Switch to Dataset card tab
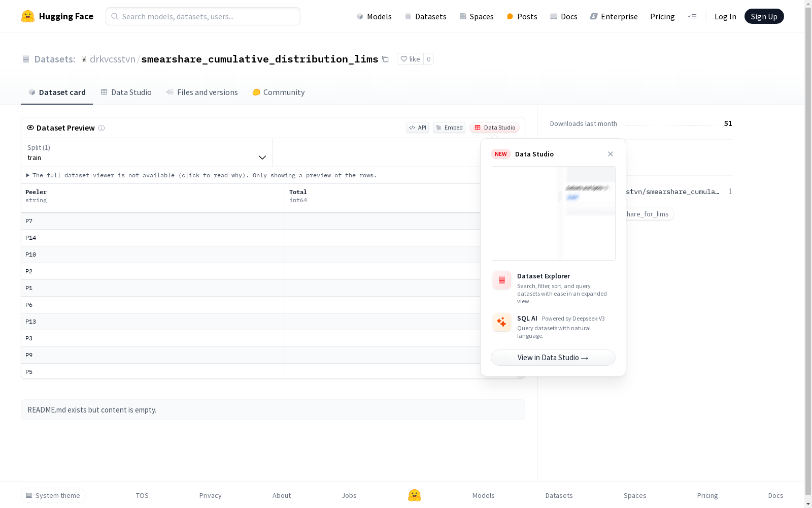 click(x=57, y=92)
